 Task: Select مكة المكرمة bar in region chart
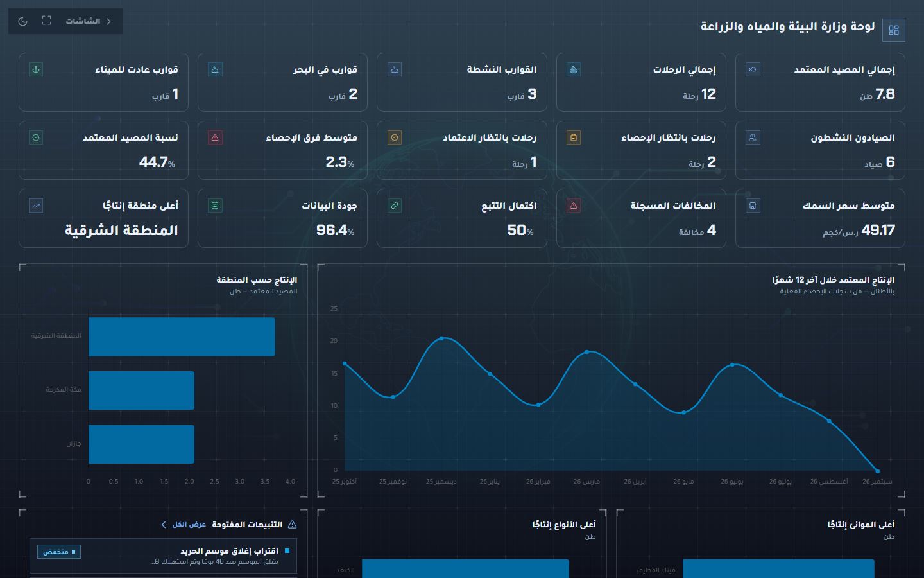pyautogui.click(x=141, y=390)
